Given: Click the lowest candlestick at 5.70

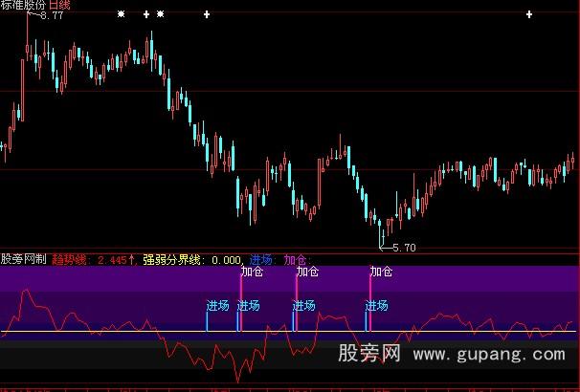Looking at the screenshot, I should click(380, 232).
